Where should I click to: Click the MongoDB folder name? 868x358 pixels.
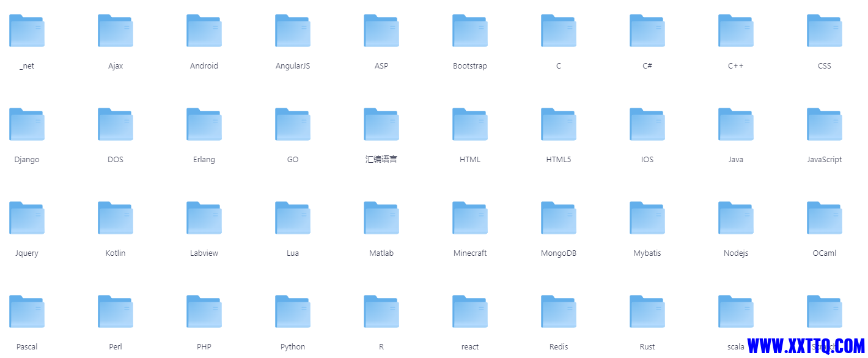click(559, 253)
